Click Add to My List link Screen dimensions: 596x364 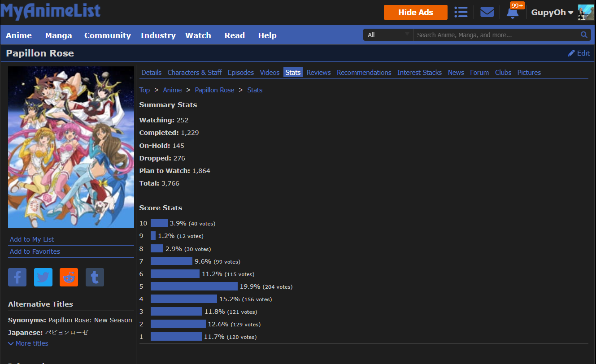[32, 239]
